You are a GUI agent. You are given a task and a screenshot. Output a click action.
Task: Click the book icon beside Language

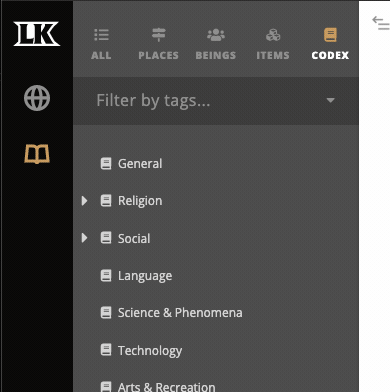tap(106, 276)
